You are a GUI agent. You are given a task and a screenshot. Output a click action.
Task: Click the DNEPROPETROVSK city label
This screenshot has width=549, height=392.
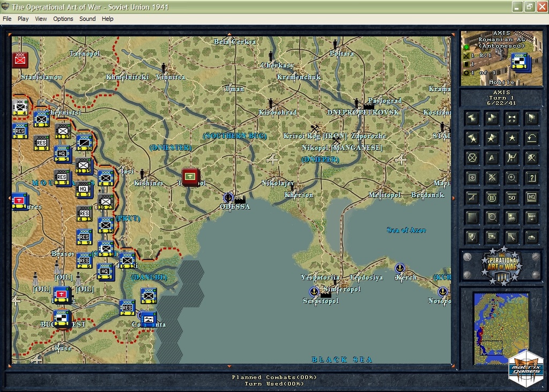click(x=363, y=112)
